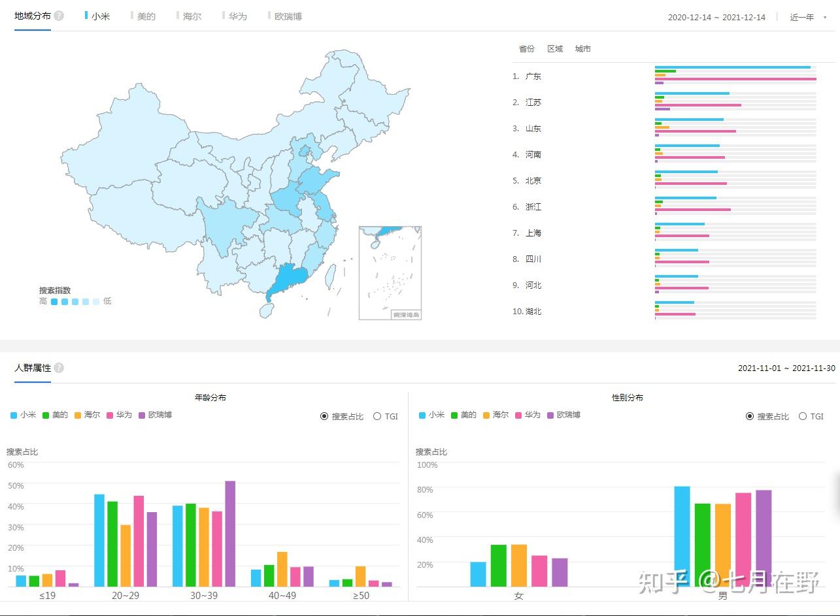Click 山东 in the province ranking
The height and width of the screenshot is (616, 840).
(533, 129)
